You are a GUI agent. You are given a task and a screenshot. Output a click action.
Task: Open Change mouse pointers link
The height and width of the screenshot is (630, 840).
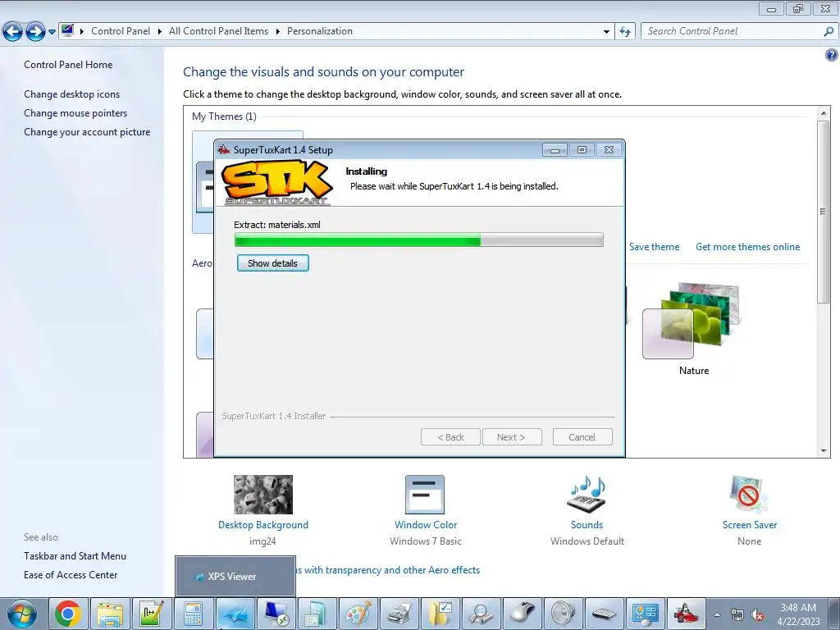(75, 113)
